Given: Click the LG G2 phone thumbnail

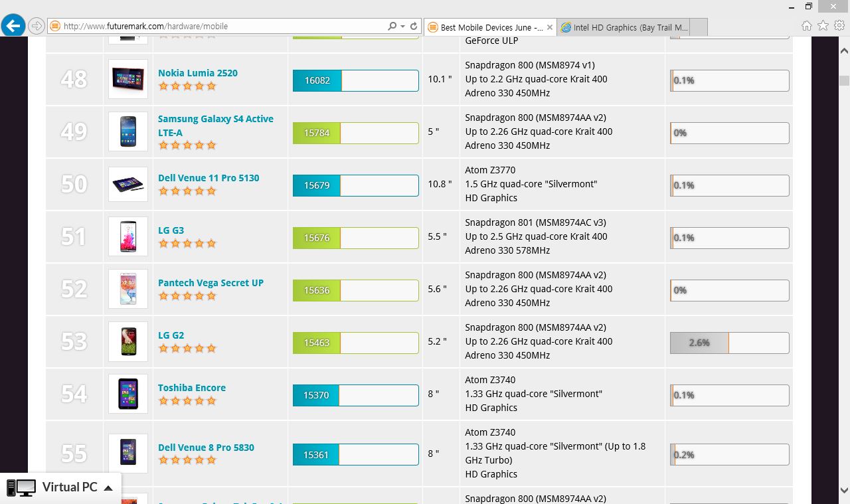Looking at the screenshot, I should click(x=128, y=341).
